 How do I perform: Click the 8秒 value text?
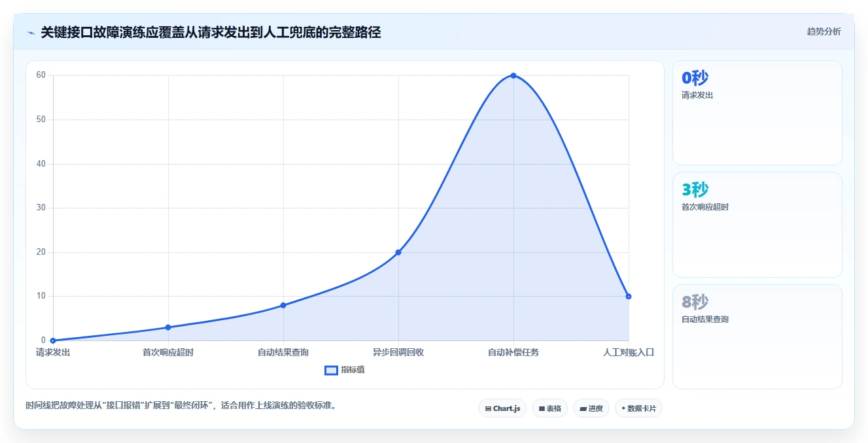pyautogui.click(x=695, y=302)
